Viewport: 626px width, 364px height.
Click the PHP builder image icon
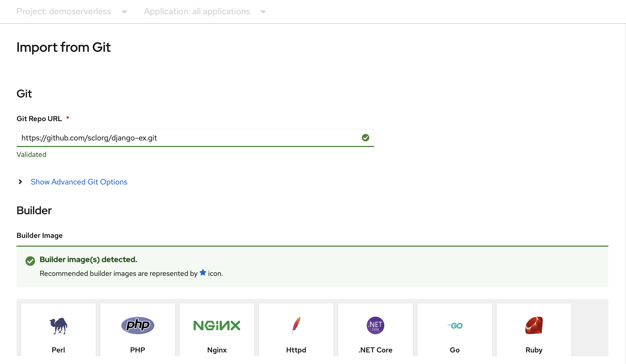pos(137,325)
